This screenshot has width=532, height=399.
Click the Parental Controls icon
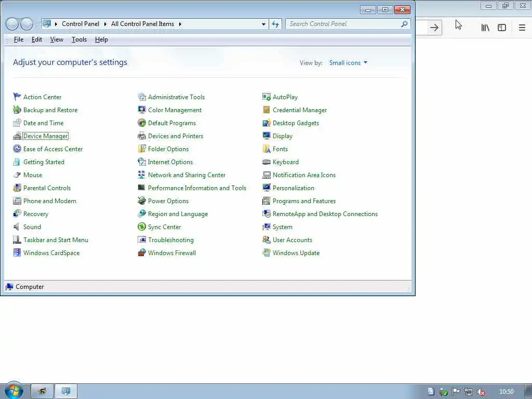[x=17, y=188]
